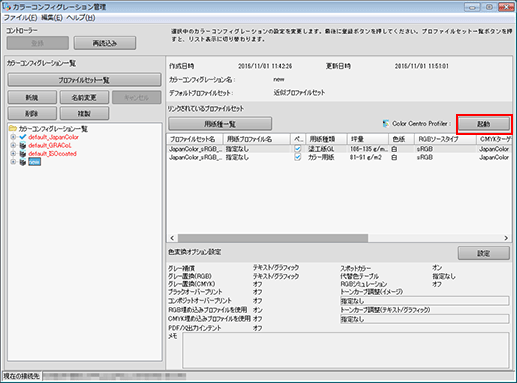Screen dimensions: 517x383
Task: Open the ファイル(F) menu
Action: click(x=20, y=18)
